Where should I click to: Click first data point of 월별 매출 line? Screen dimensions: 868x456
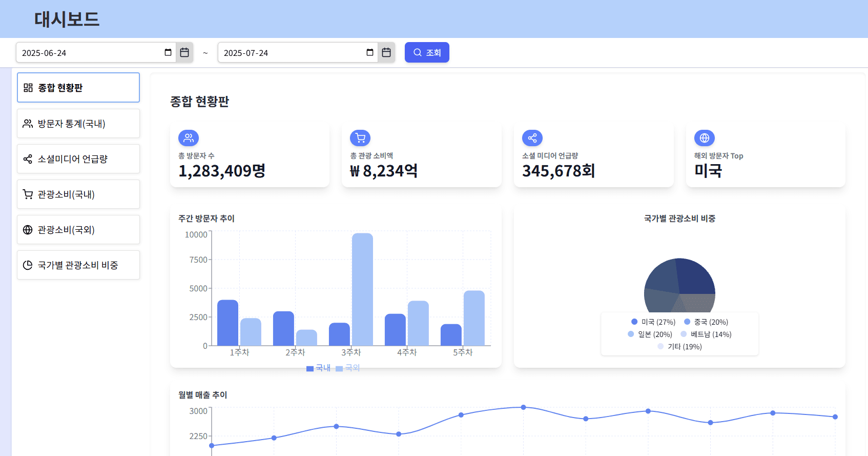pyautogui.click(x=212, y=445)
